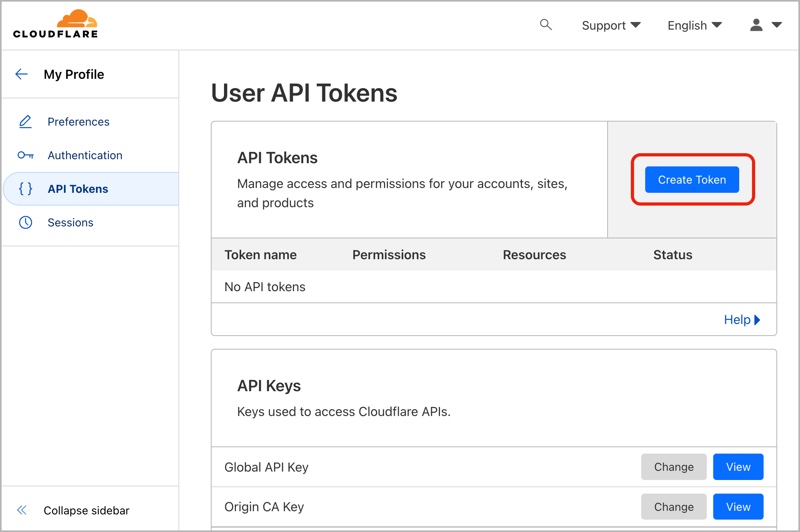
Task: Click the API Keys section heading
Action: 269,386
